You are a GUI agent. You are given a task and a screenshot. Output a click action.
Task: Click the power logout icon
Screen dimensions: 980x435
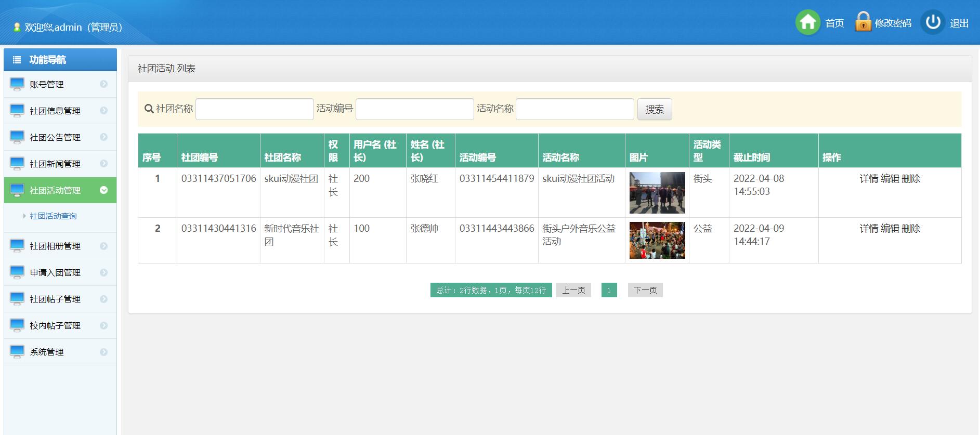933,22
